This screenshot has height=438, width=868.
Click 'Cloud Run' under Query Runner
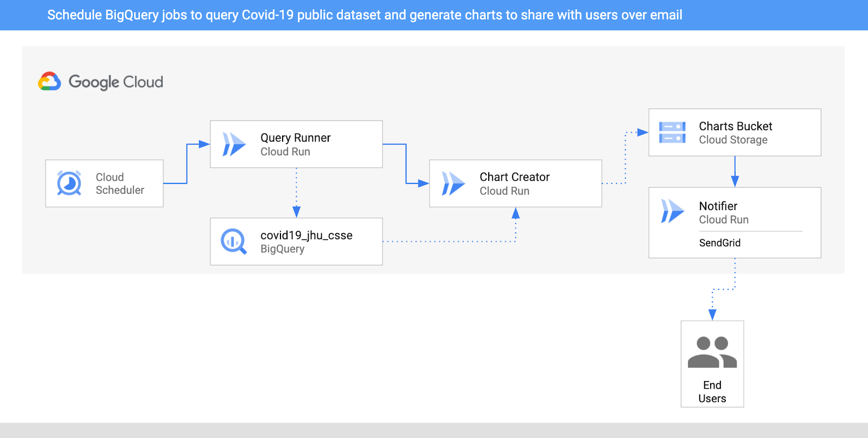pos(285,152)
